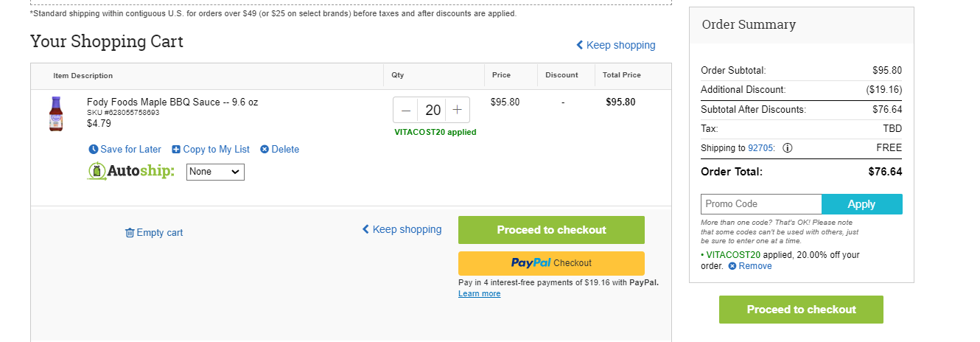980x342 pixels.
Task: Open PayPal Learn more link
Action: [x=479, y=293]
